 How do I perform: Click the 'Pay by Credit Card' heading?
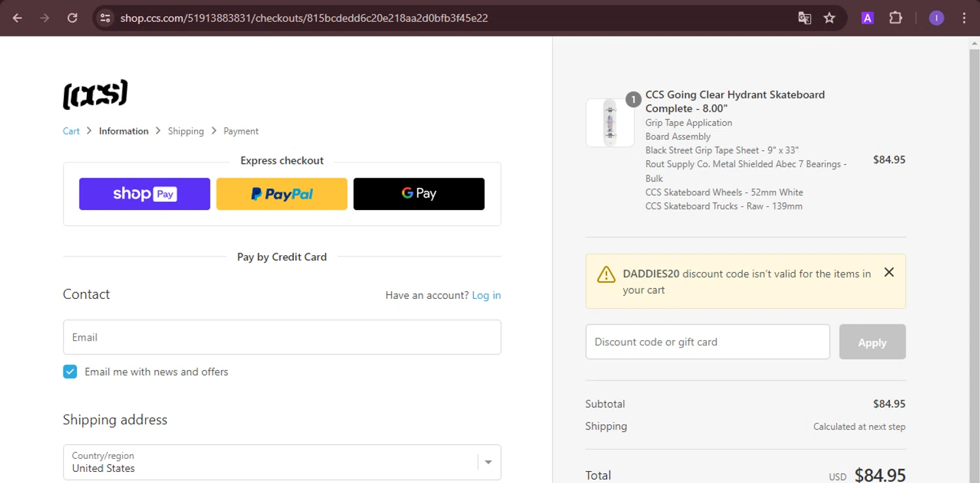tap(282, 257)
